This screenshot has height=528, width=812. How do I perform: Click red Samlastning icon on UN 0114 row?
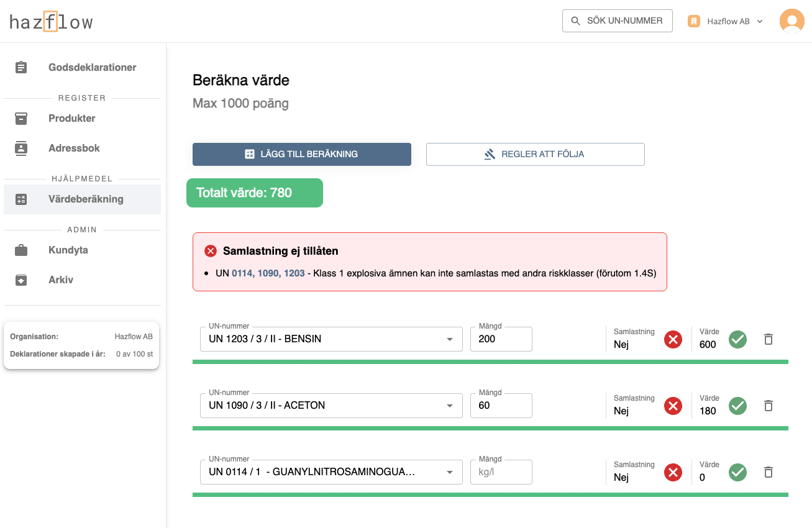point(673,473)
